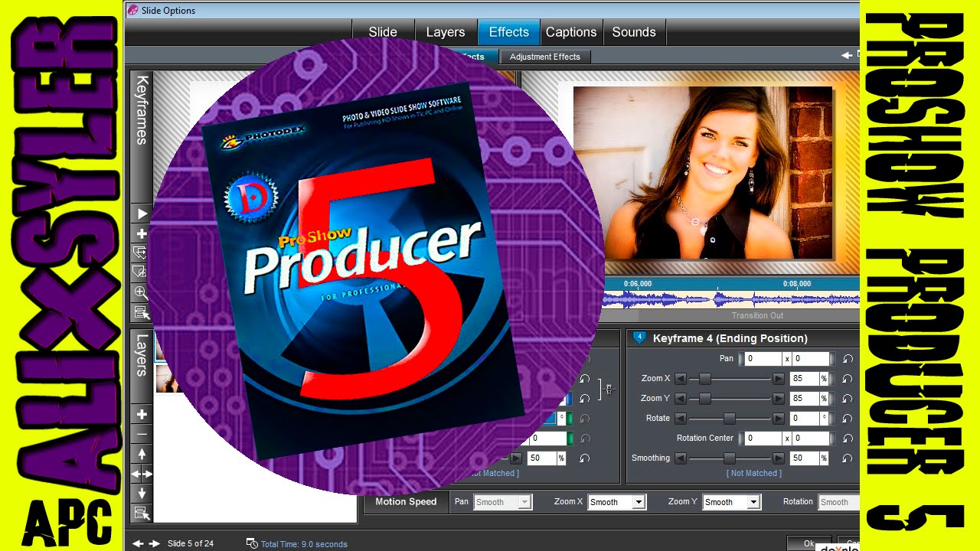Click the portrait preview image
The height and width of the screenshot is (551, 980).
pyautogui.click(x=703, y=172)
